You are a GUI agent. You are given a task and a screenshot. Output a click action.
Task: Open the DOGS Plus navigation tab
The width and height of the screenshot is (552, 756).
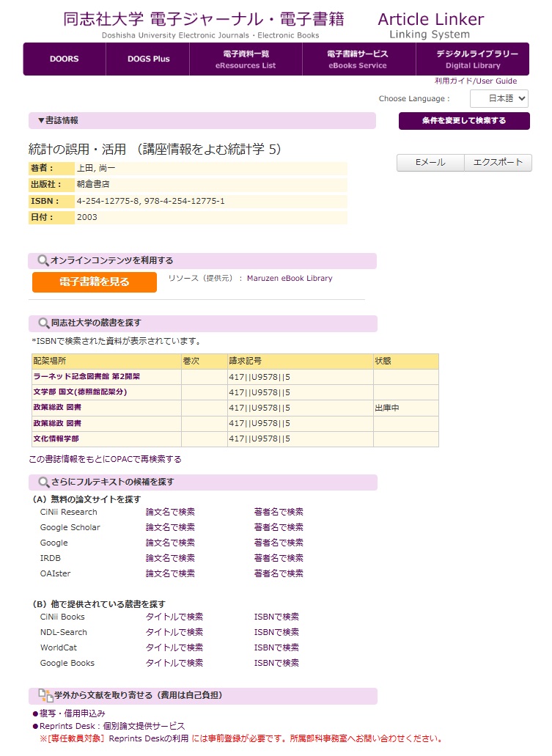tap(148, 59)
